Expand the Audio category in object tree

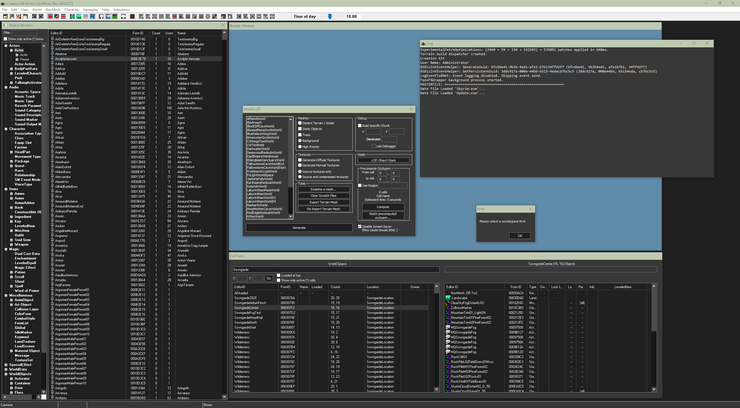coord(5,87)
